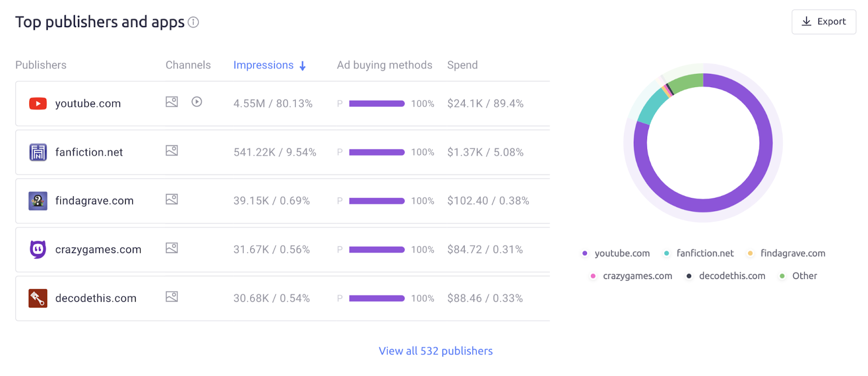868x376 pixels.
Task: Click the info icon beside Top publishers and apps
Action: pyautogui.click(x=193, y=22)
